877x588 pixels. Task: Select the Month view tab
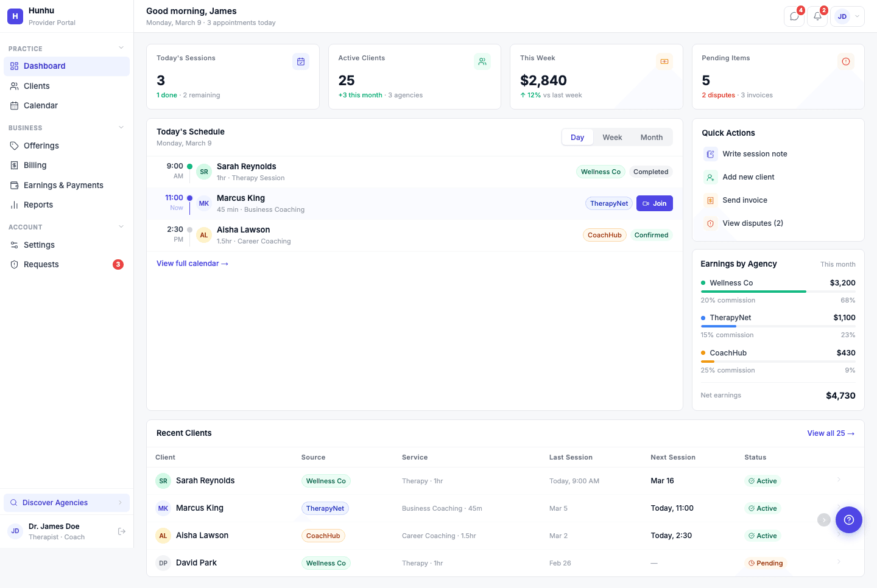651,137
